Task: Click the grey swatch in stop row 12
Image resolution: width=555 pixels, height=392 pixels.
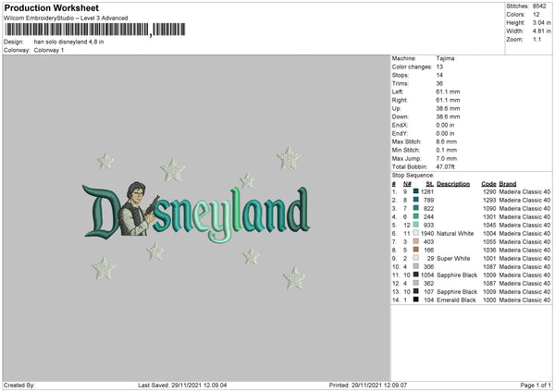Action: (x=416, y=283)
